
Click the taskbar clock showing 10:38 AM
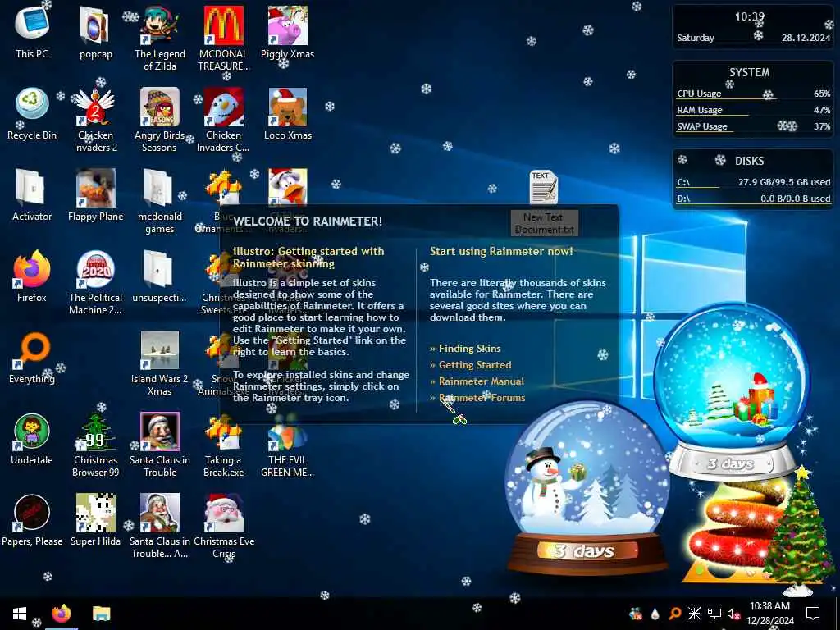click(769, 614)
